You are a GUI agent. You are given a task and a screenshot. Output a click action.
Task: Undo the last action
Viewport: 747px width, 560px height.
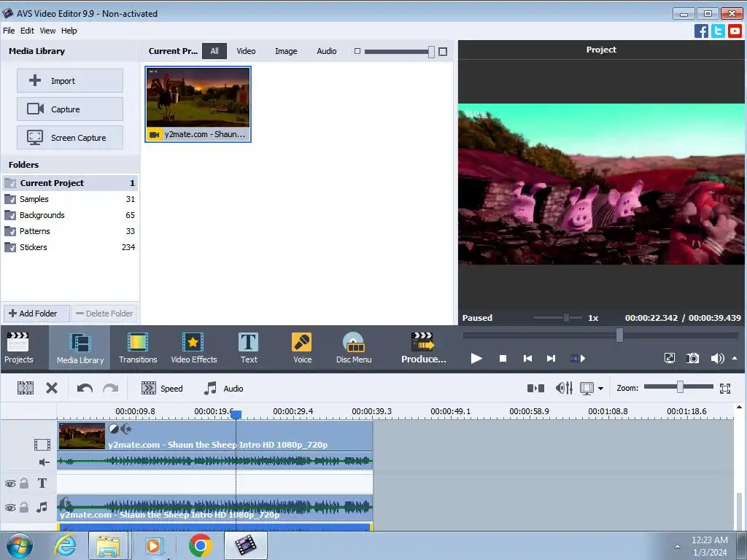tap(85, 388)
